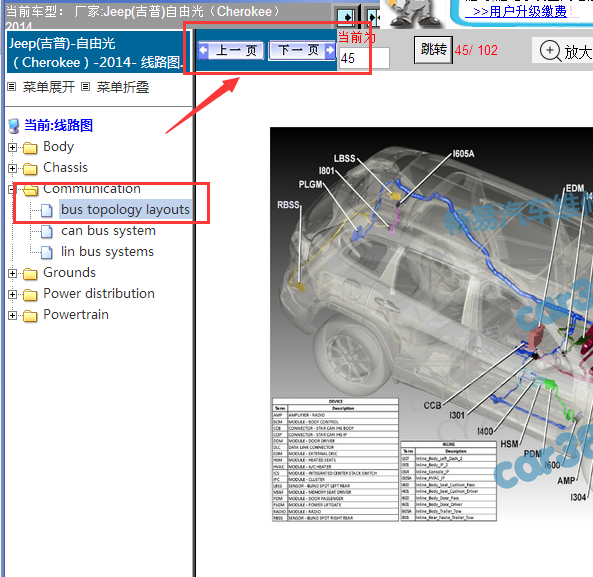This screenshot has width=593, height=577.
Task: Expand the Chassis folder plus box
Action: click(x=12, y=168)
